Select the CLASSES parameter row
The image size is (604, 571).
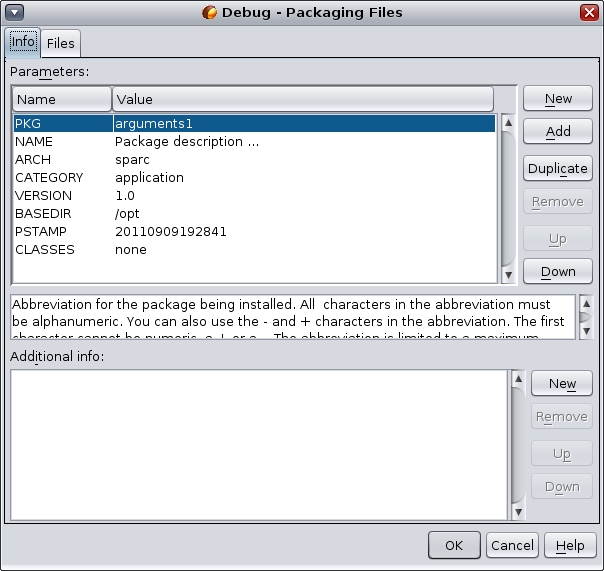(x=254, y=250)
